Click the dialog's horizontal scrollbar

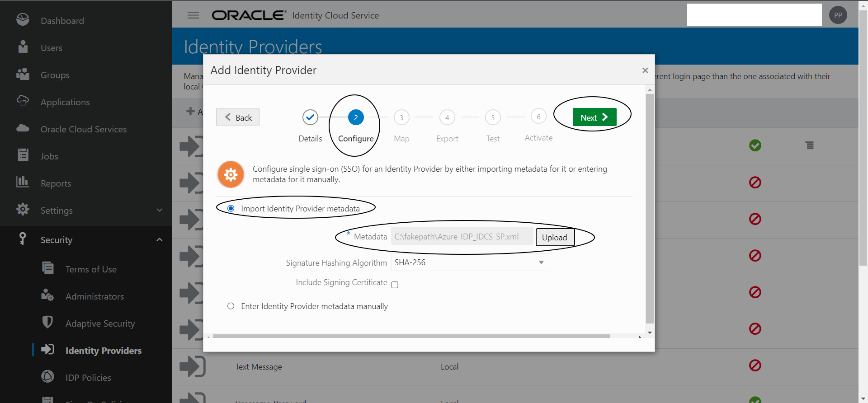410,336
